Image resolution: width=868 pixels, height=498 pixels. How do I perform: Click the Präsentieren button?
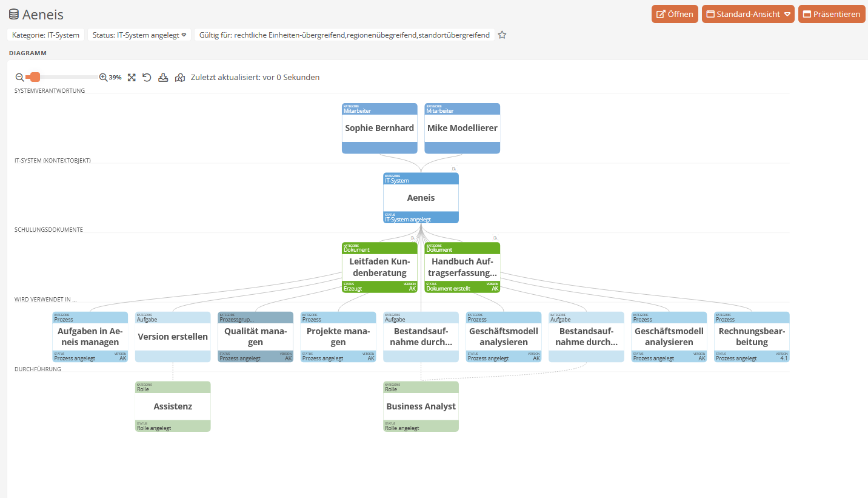(832, 14)
